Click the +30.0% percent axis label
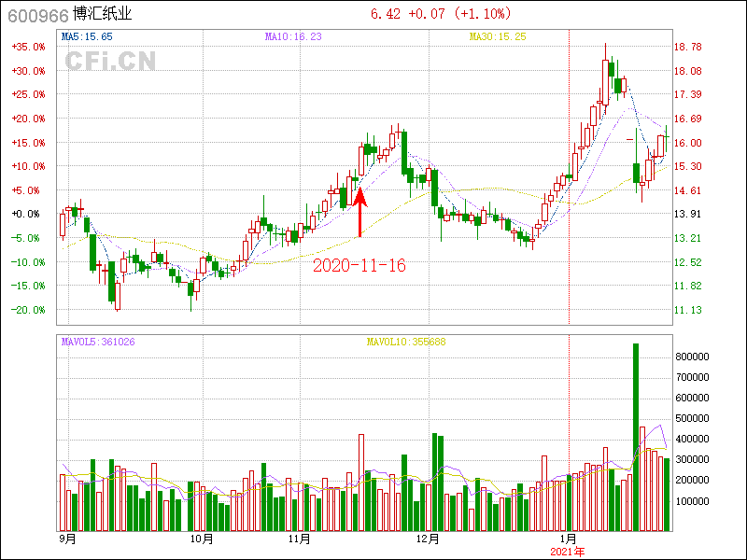Image resolution: width=747 pixels, height=560 pixels. (x=29, y=71)
